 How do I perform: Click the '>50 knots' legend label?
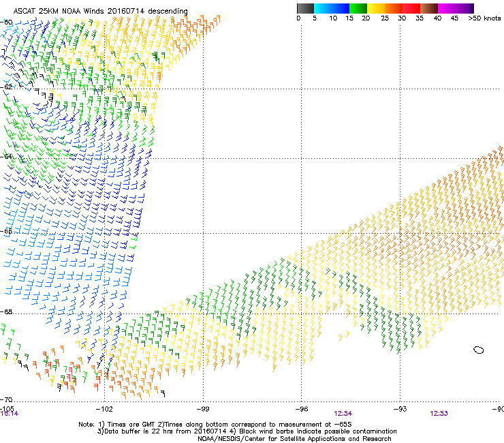pos(484,18)
